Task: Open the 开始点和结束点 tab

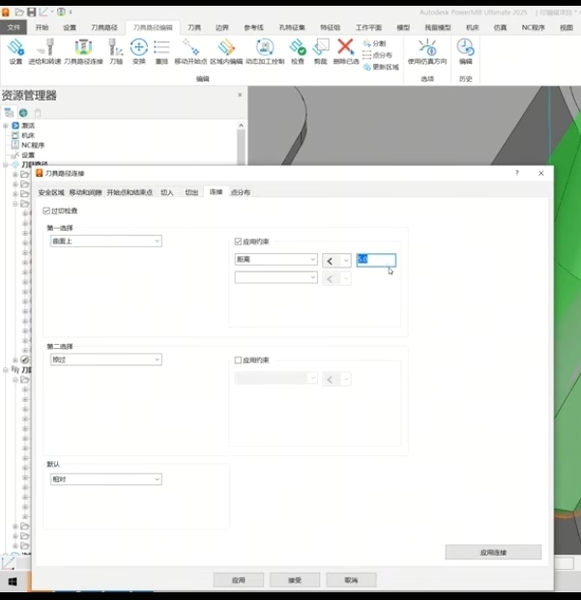Action: click(x=129, y=192)
